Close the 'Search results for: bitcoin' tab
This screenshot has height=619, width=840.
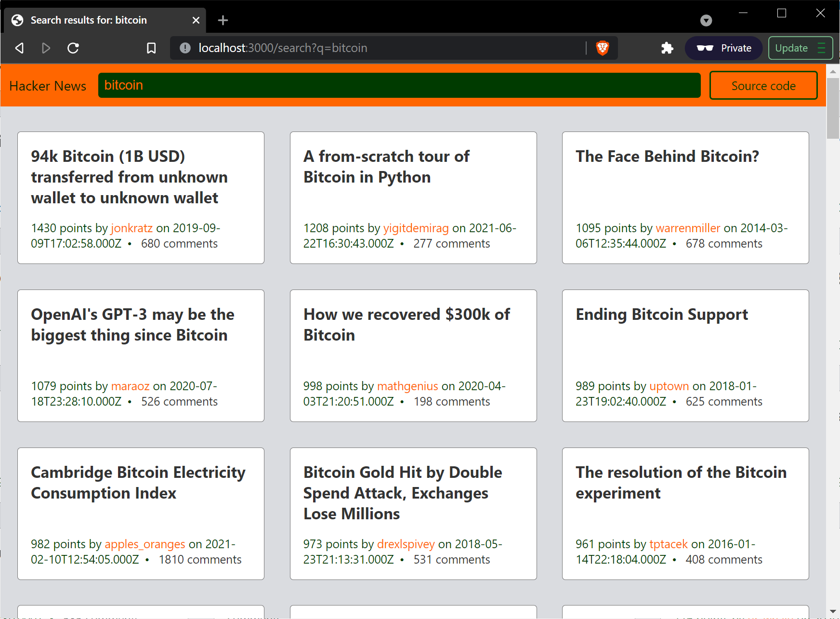pos(196,20)
